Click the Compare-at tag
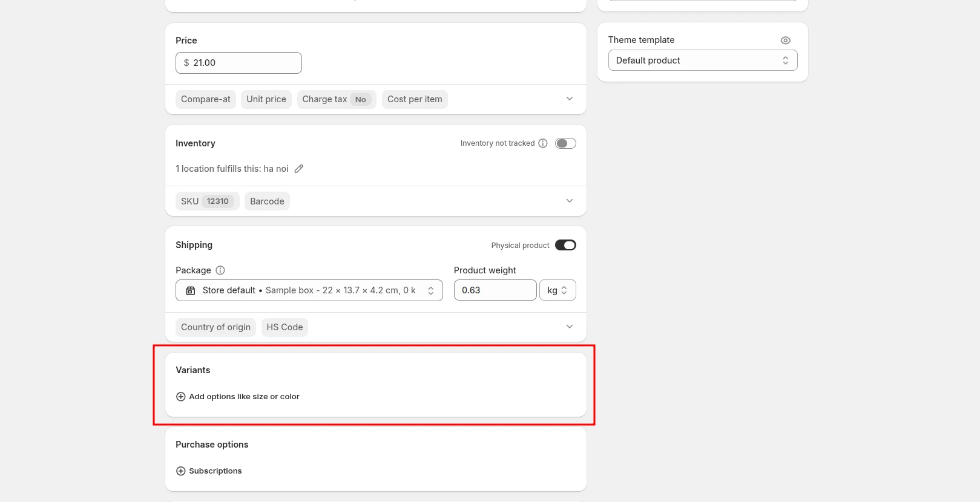This screenshot has width=980, height=502. point(206,99)
